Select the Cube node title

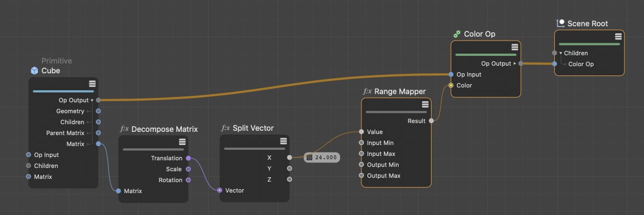click(50, 71)
